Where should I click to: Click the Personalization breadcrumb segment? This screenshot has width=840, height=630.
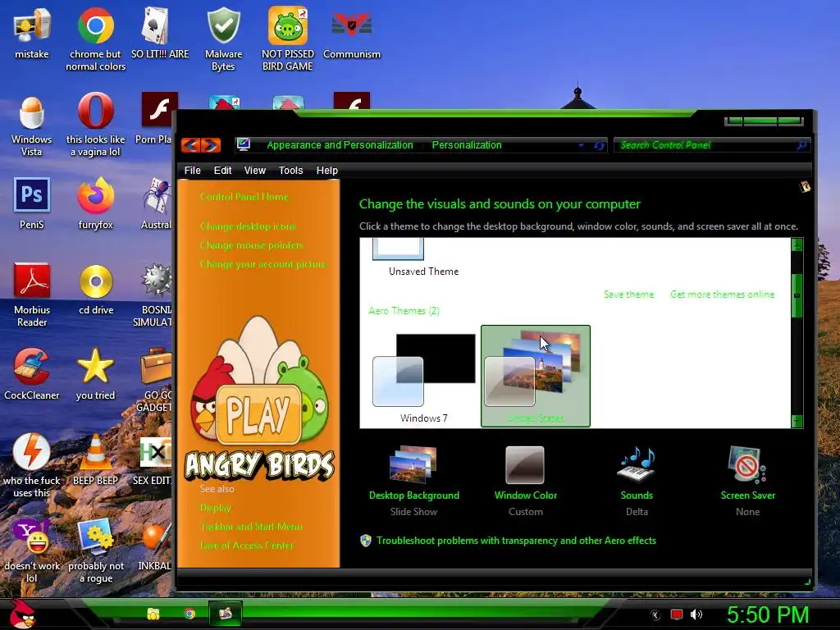[x=467, y=144]
